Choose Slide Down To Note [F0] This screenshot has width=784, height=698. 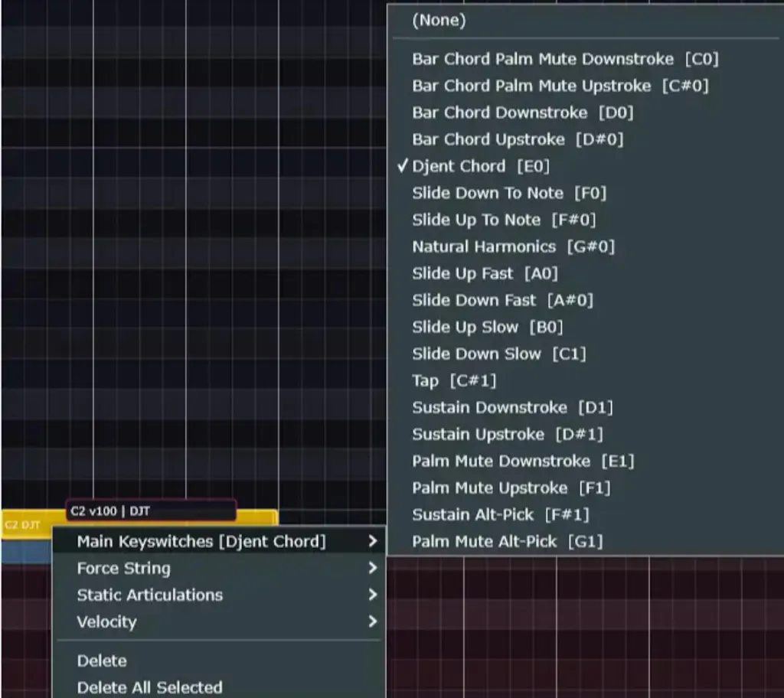(508, 193)
